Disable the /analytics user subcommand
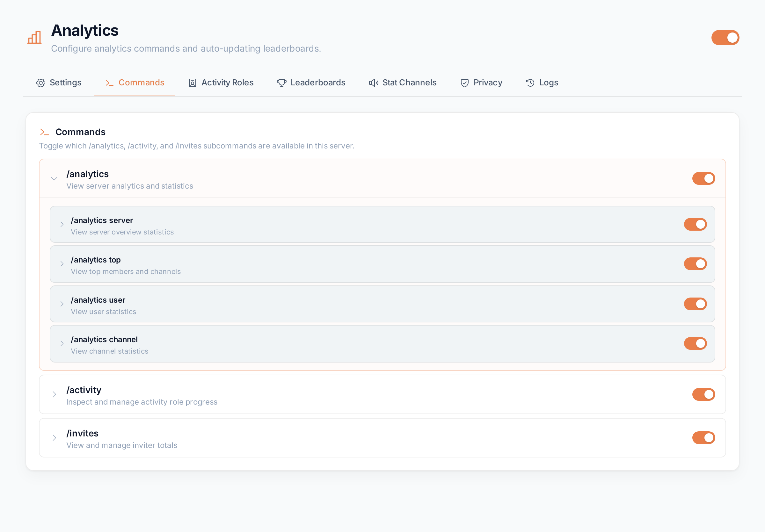The image size is (765, 532). pyautogui.click(x=695, y=304)
